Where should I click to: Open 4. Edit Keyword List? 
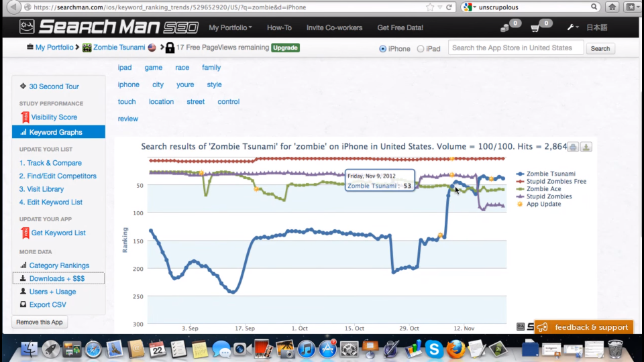coord(50,202)
